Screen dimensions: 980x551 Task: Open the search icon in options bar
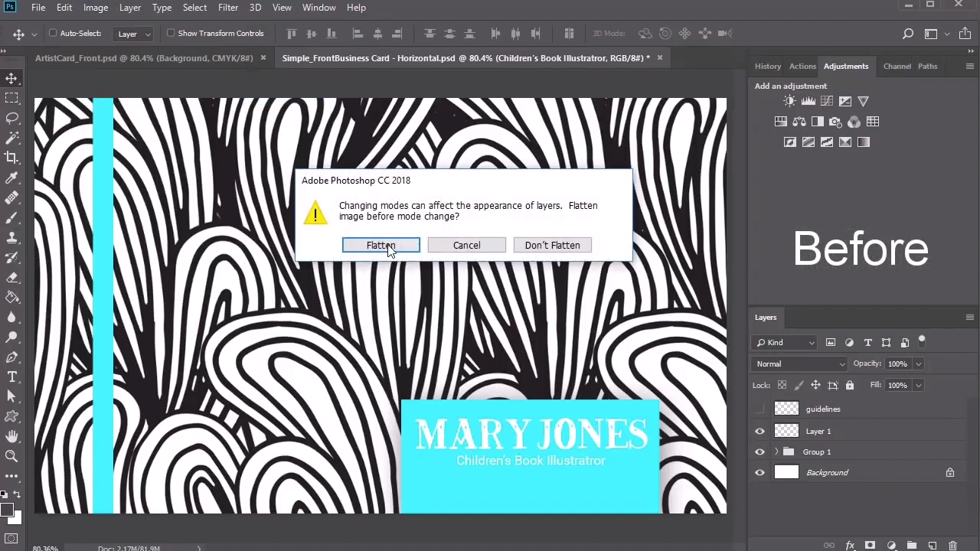coord(908,34)
